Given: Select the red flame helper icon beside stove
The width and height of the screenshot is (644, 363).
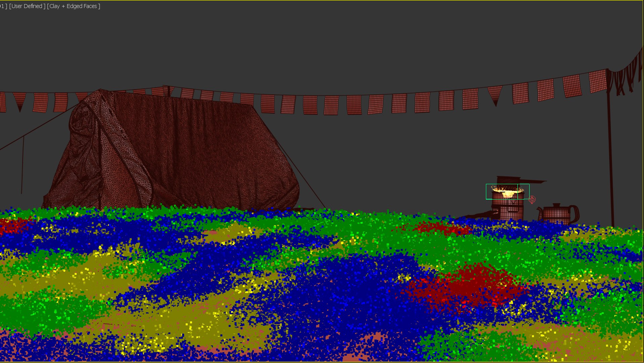Looking at the screenshot, I should tap(532, 200).
